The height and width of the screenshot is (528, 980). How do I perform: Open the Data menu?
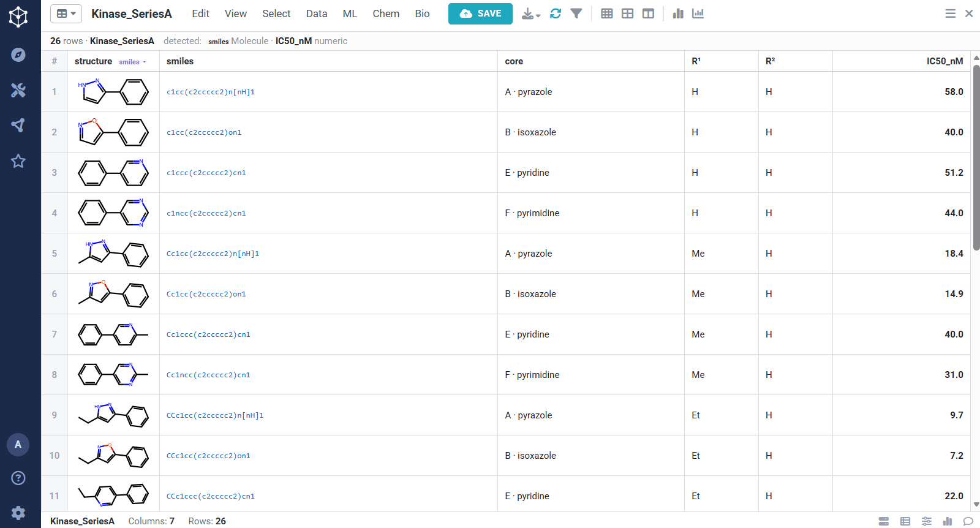tap(317, 13)
